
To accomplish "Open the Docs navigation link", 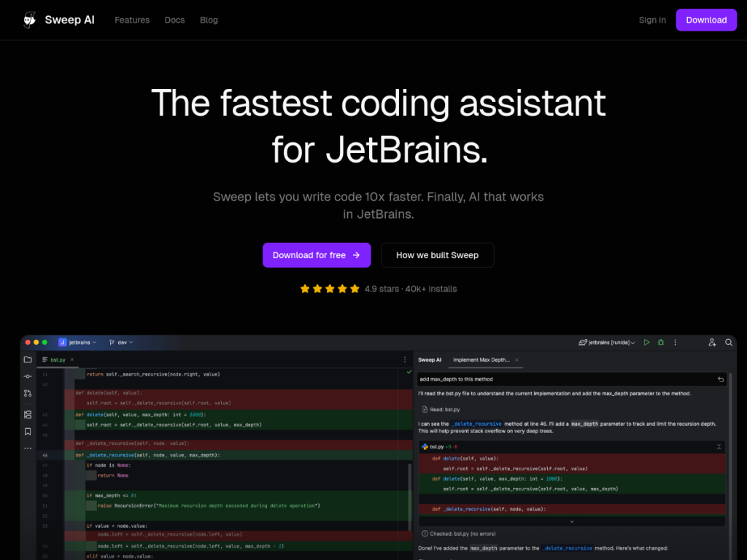I will click(x=174, y=20).
